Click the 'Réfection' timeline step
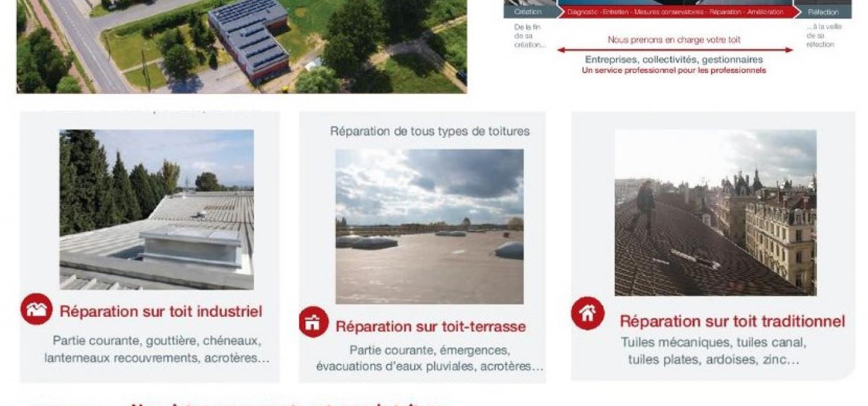 [x=823, y=11]
